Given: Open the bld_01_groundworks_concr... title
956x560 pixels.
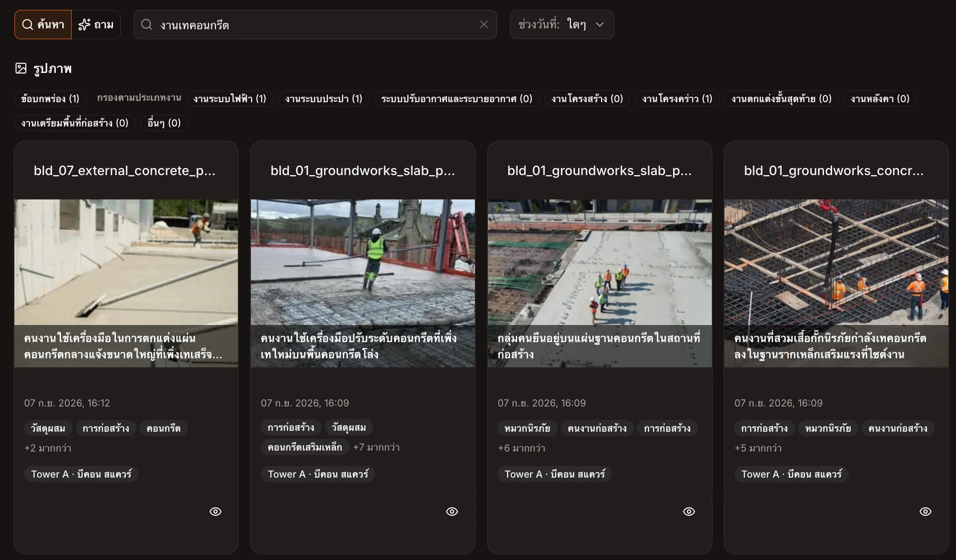Looking at the screenshot, I should [x=834, y=171].
